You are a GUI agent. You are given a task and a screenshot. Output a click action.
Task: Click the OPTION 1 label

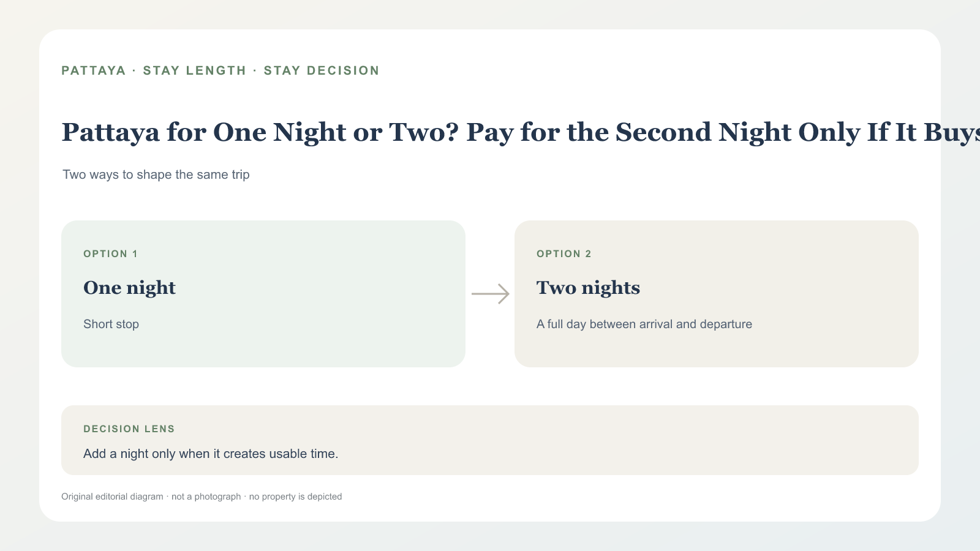pyautogui.click(x=110, y=254)
